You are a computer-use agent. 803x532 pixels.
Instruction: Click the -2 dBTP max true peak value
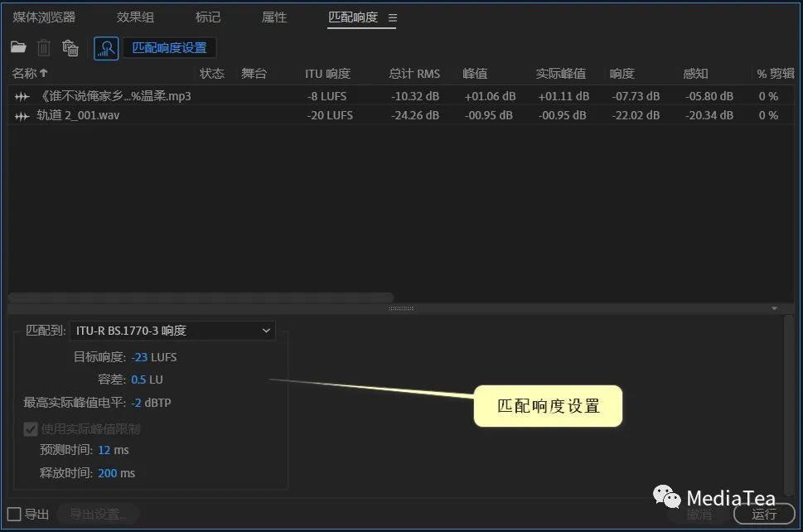coord(136,403)
